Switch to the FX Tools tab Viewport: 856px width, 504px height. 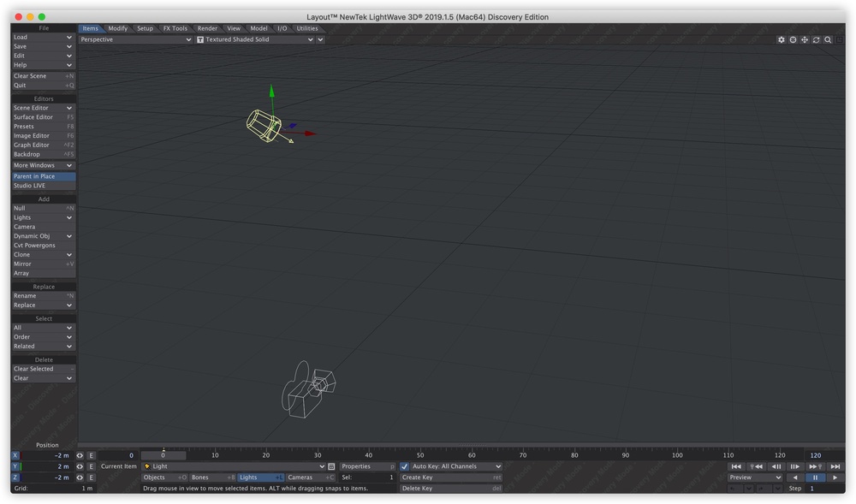[175, 28]
